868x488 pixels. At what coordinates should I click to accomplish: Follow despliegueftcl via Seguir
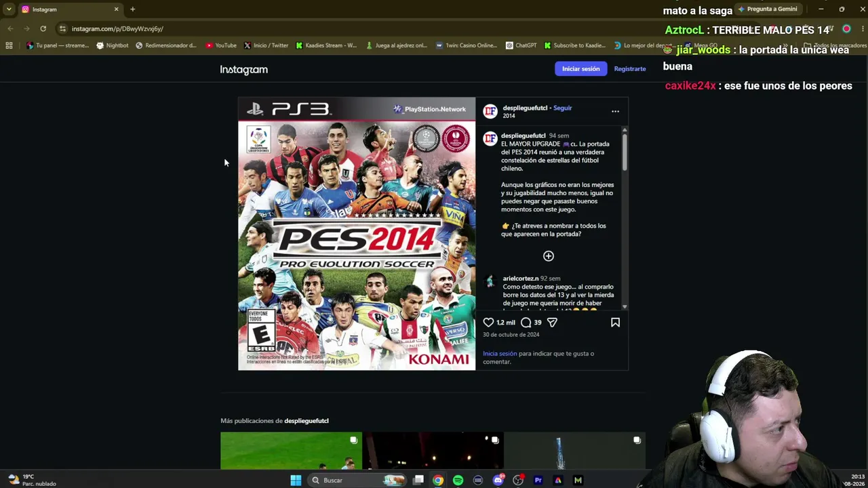[563, 108]
